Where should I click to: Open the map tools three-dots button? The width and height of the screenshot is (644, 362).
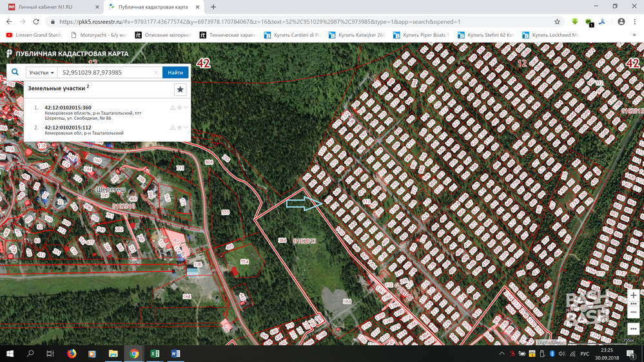tap(633, 329)
